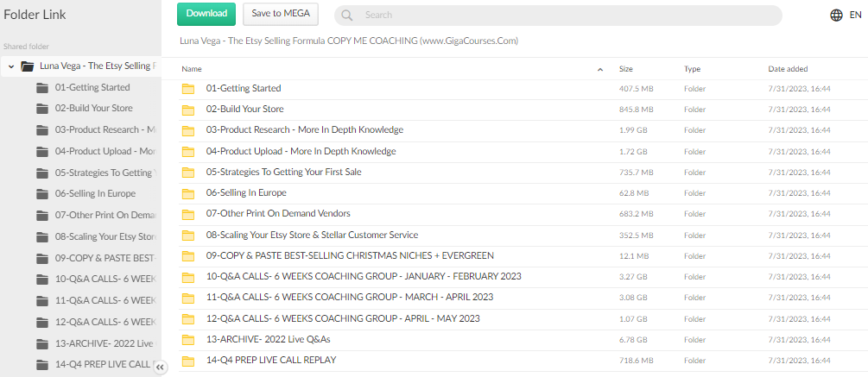Click the folder path breadcrumb title
This screenshot has width=868, height=377.
(x=348, y=41)
